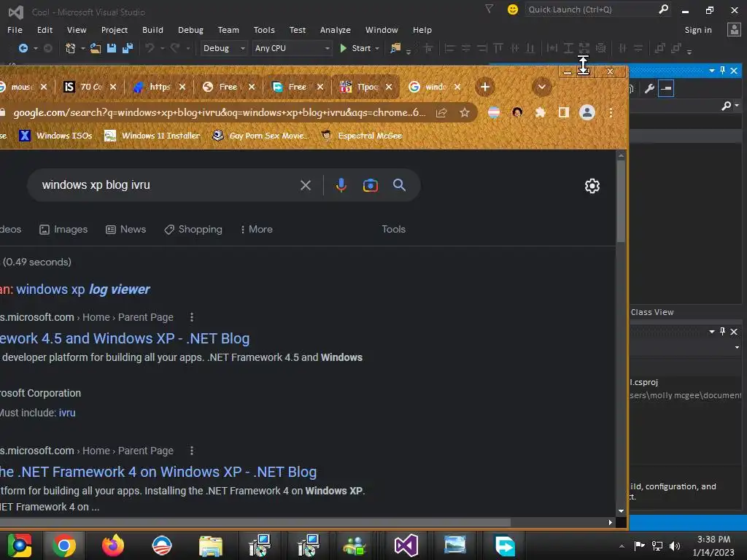The width and height of the screenshot is (747, 560).
Task: Click the Open File folder icon in toolbar
Action: pos(96,48)
